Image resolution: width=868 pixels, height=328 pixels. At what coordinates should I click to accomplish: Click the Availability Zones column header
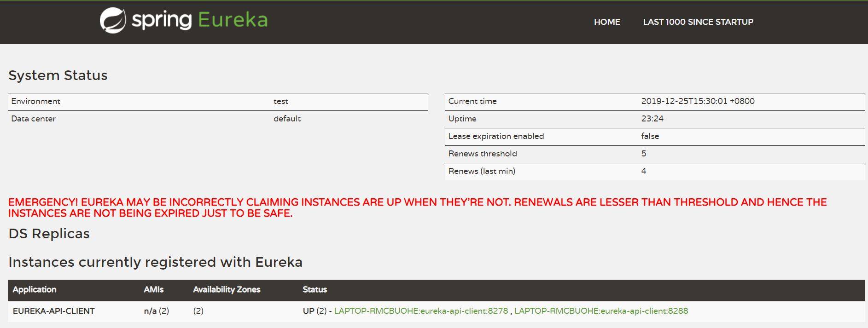[x=227, y=290]
